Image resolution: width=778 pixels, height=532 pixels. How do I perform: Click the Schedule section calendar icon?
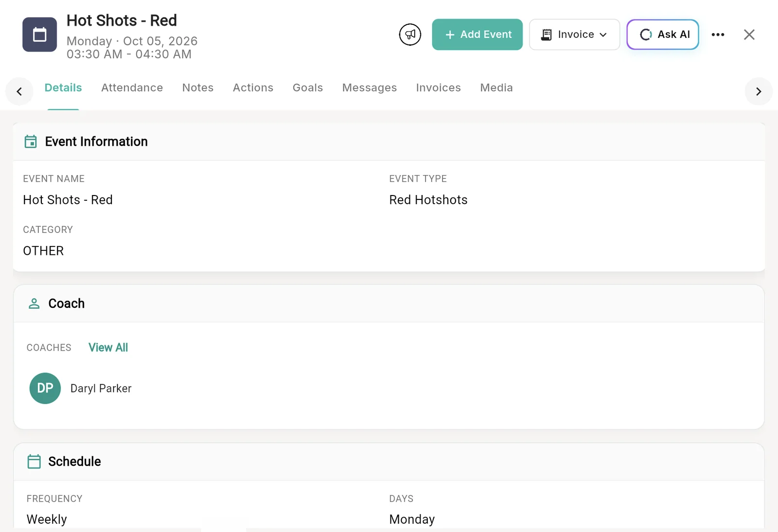[34, 461]
